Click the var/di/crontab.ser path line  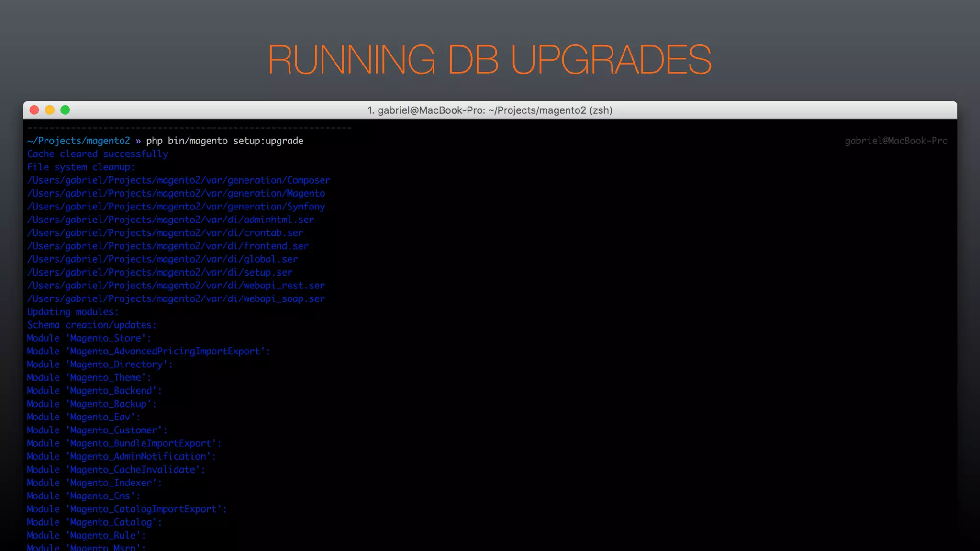165,233
